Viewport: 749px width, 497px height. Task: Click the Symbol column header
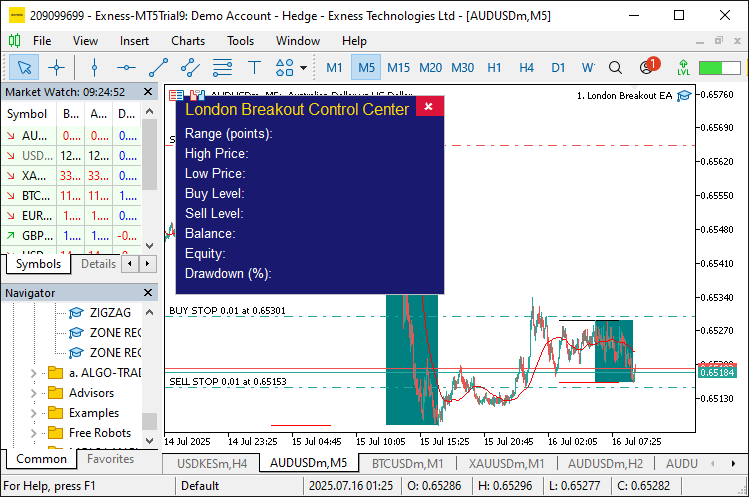point(27,114)
